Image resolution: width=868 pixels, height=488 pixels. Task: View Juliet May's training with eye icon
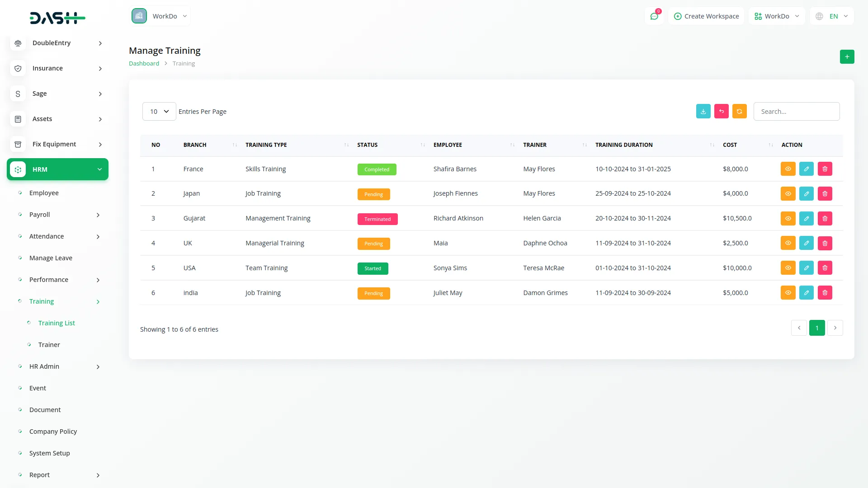pyautogui.click(x=788, y=293)
